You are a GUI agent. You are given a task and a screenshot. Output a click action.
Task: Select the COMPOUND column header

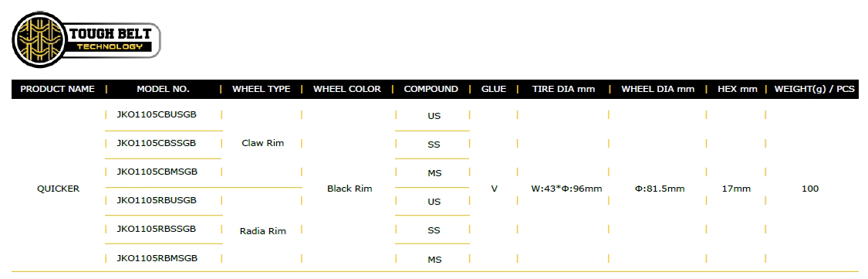tap(431, 89)
